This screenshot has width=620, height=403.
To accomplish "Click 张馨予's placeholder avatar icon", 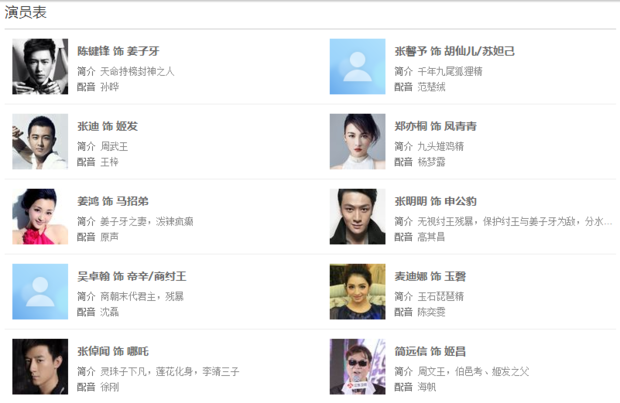I will (x=357, y=66).
